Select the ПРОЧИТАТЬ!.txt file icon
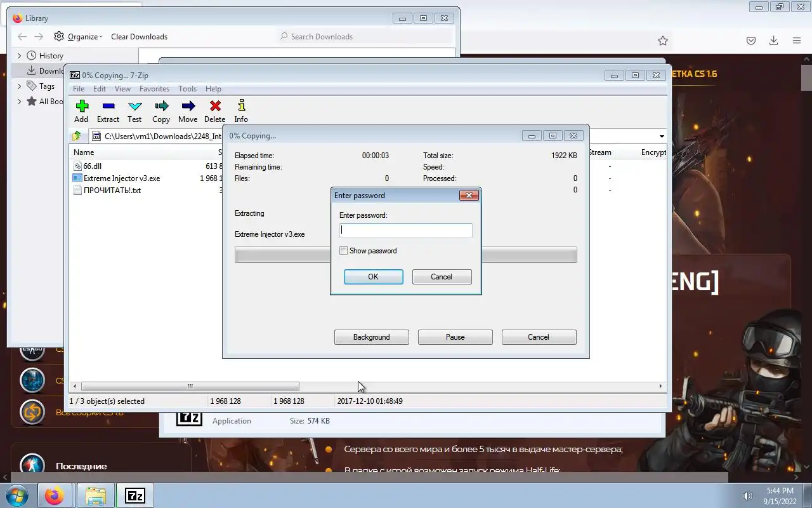The image size is (812, 508). pos(77,190)
